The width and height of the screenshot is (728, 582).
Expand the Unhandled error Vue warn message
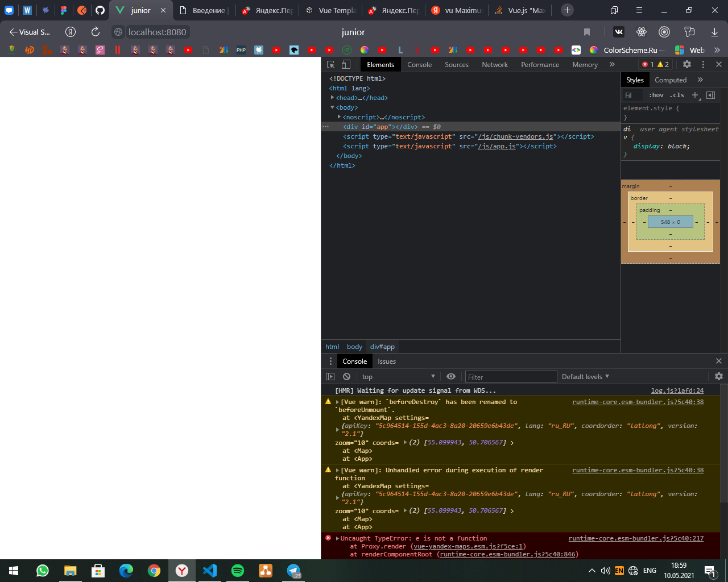337,471
